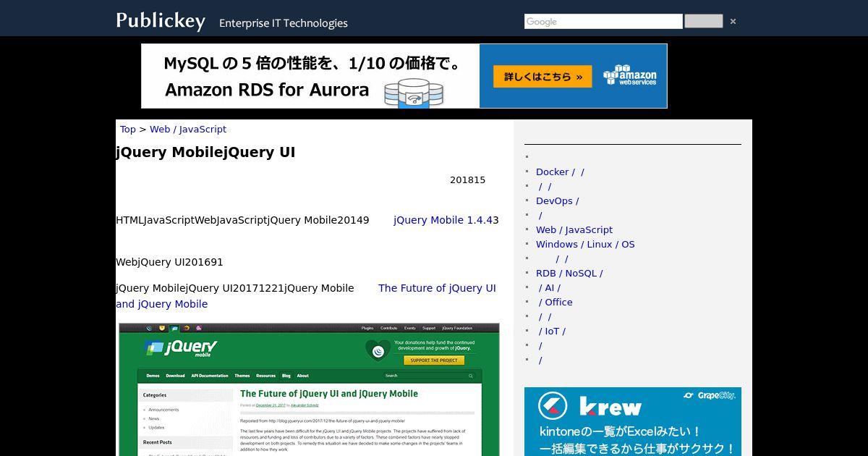Click the article title jQuery MobilejQuery UI
This screenshot has width=868, height=456.
205,153
